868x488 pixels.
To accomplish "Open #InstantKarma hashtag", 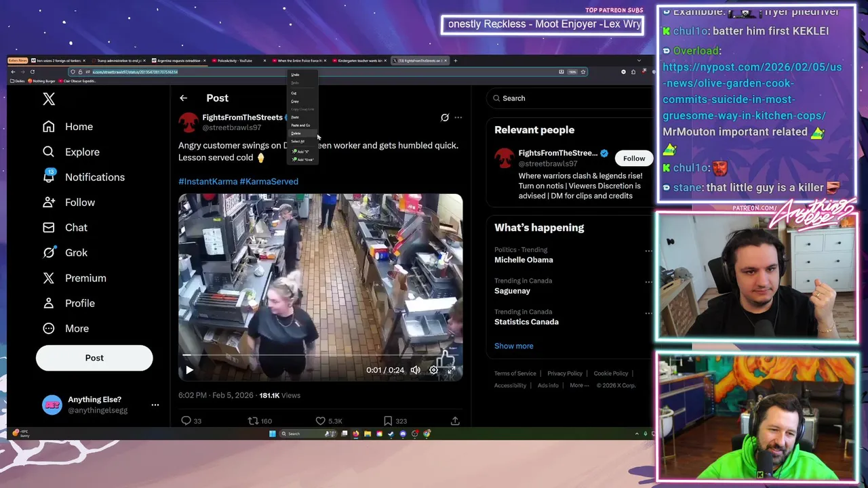I will (208, 182).
